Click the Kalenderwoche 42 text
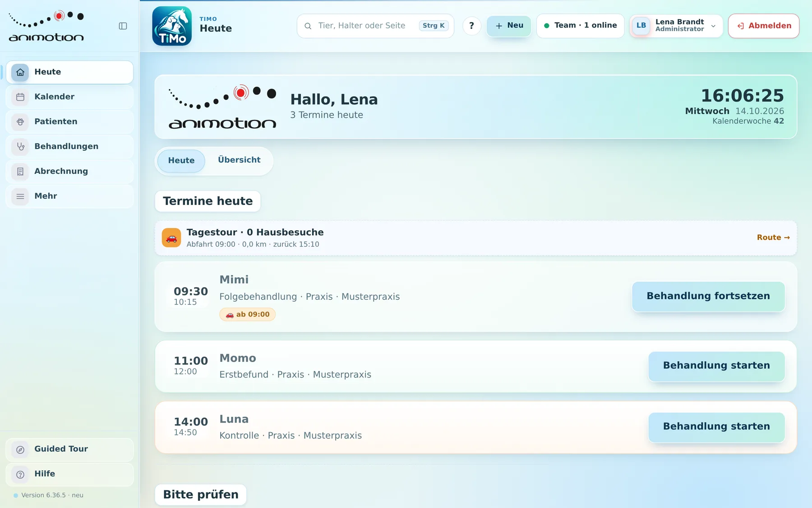Screen dimensions: 812x508 (748, 121)
